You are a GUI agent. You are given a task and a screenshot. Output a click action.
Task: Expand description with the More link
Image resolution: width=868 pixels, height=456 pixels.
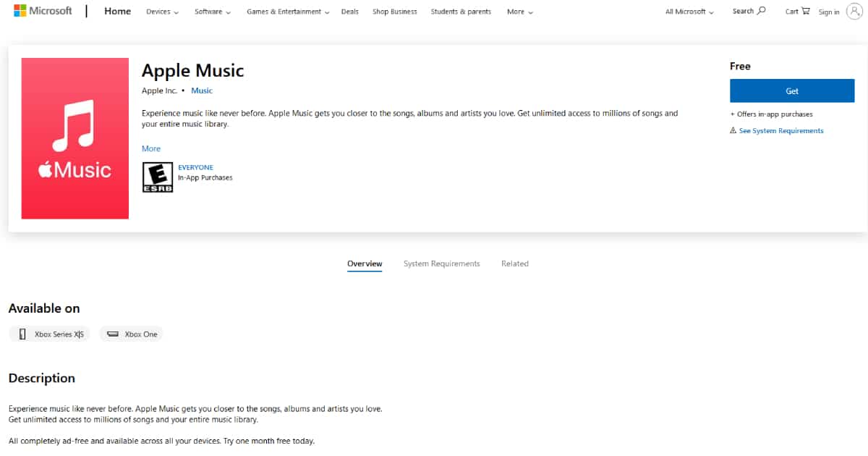click(x=151, y=148)
